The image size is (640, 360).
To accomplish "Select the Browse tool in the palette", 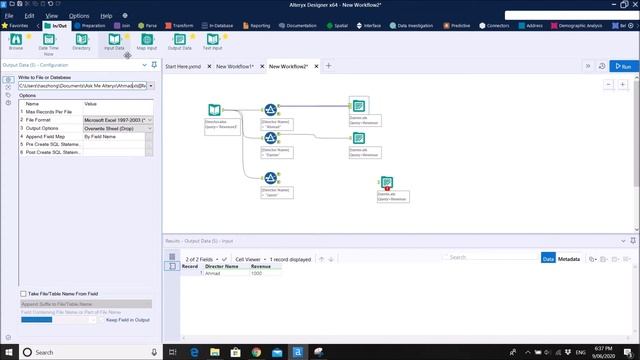I will (16, 42).
